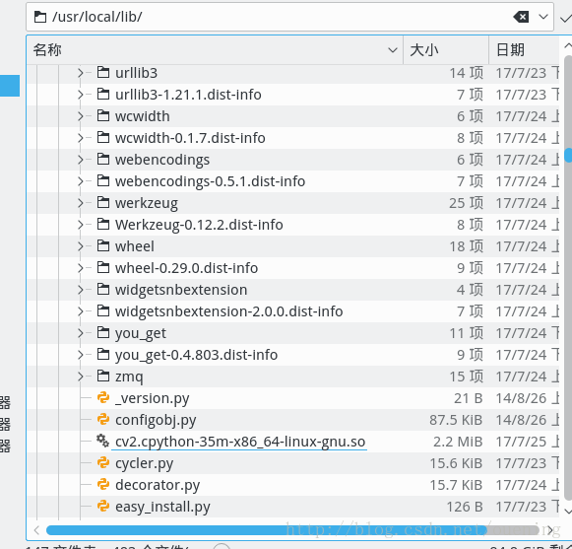
Task: Click the Python icon of _version.py
Action: coord(103,398)
